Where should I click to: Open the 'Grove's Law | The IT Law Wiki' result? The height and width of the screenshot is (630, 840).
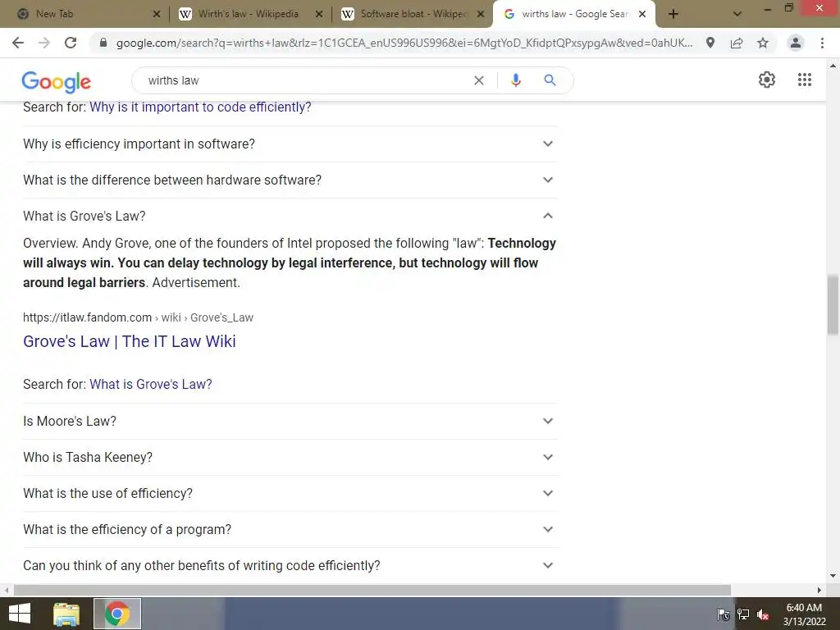(x=129, y=341)
